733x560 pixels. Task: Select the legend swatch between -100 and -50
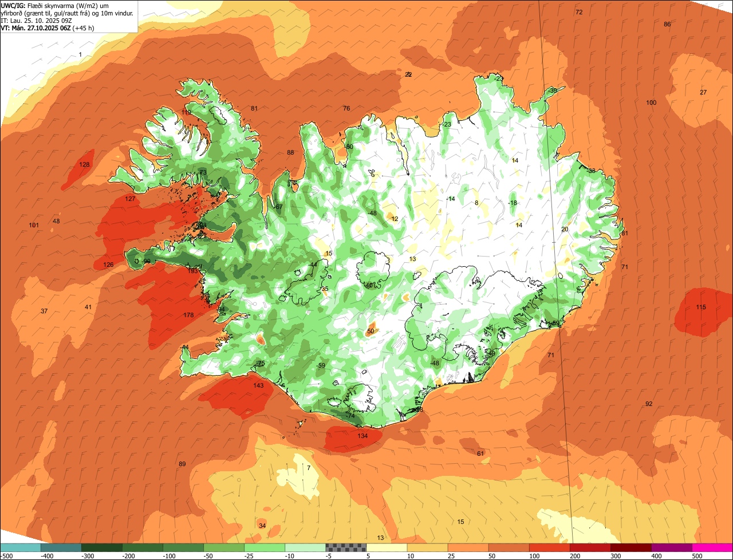tap(183, 547)
